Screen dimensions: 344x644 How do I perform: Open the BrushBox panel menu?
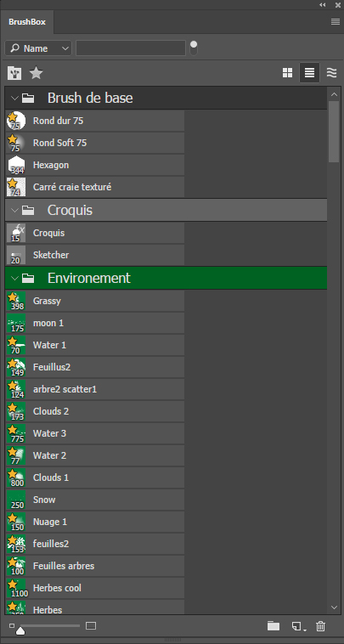335,22
